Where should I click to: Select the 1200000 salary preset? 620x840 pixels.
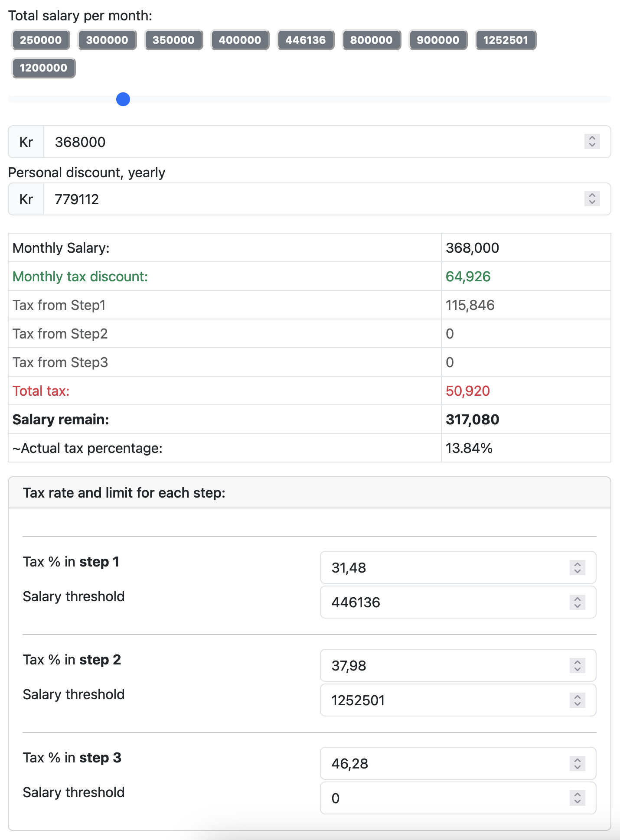[43, 68]
